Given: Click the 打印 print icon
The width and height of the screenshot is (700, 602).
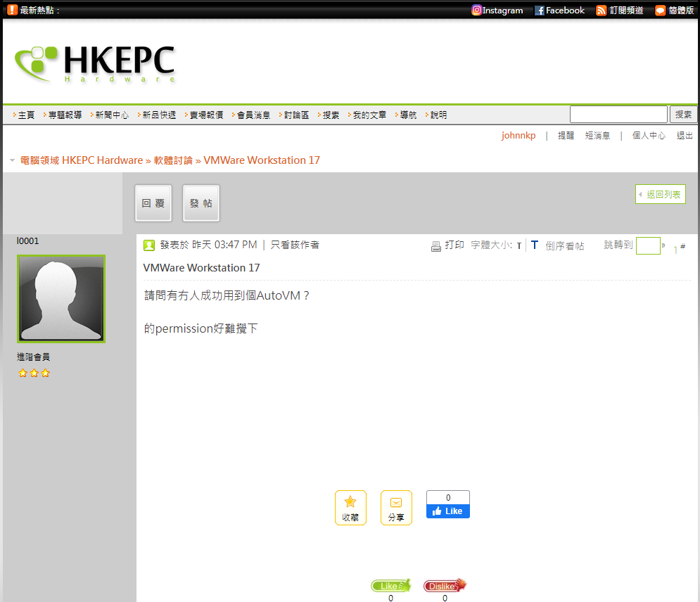Looking at the screenshot, I should [436, 245].
